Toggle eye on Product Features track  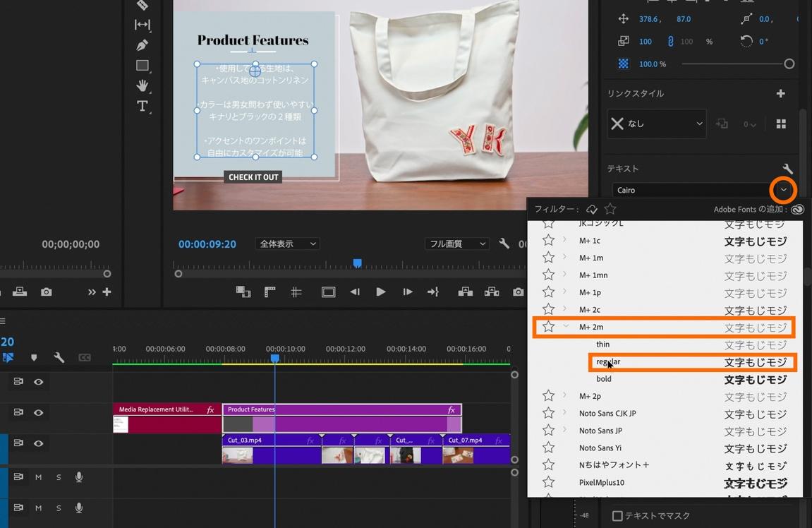tap(38, 413)
